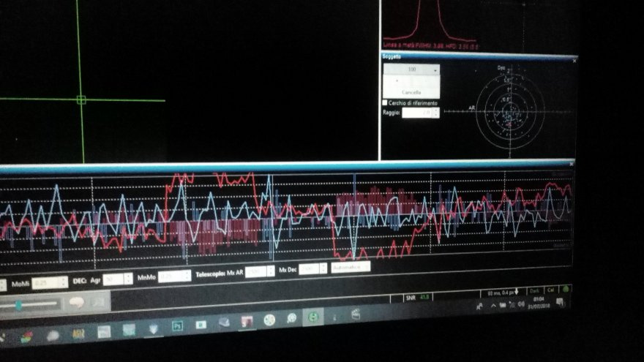Enable Cerchio di riferimento checkbox
Viewport: 644px width, 362px height.
pyautogui.click(x=386, y=103)
